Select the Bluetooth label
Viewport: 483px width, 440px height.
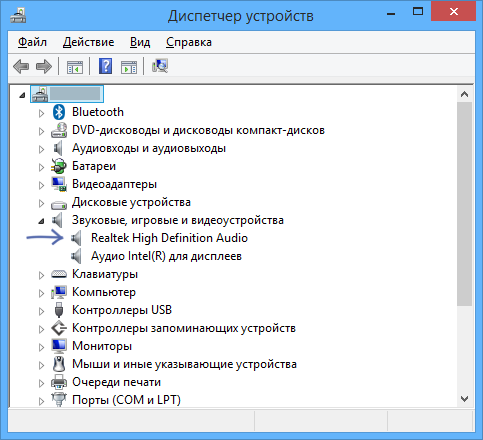[x=98, y=112]
